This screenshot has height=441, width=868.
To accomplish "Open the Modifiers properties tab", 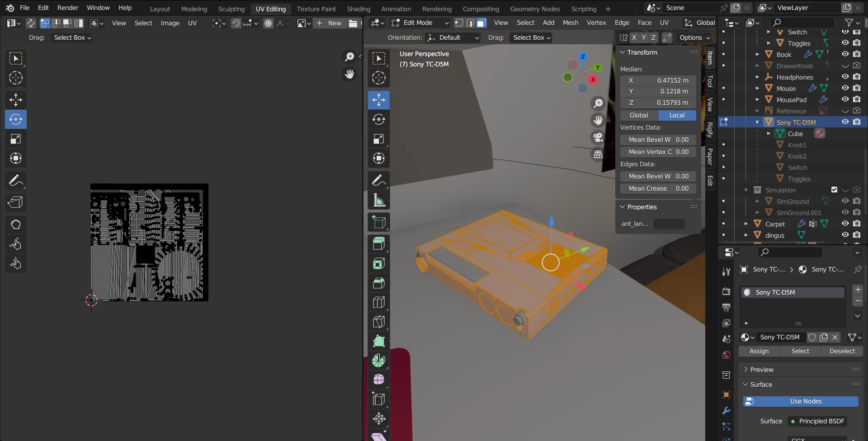I will coord(726,411).
